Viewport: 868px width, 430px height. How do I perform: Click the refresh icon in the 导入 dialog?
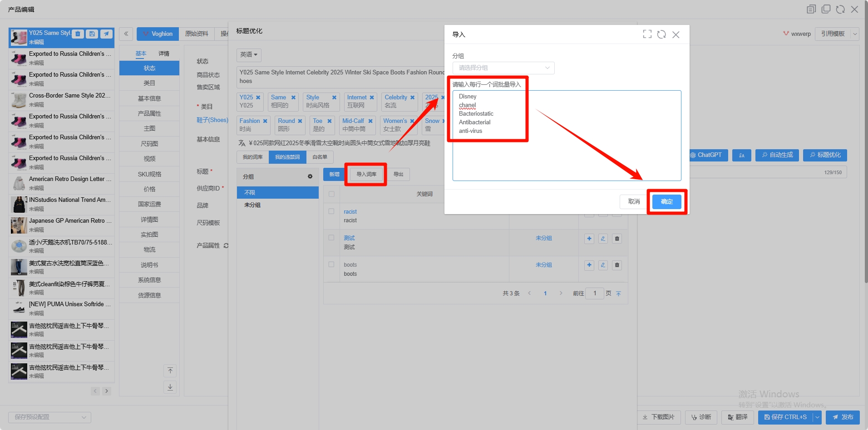click(661, 34)
